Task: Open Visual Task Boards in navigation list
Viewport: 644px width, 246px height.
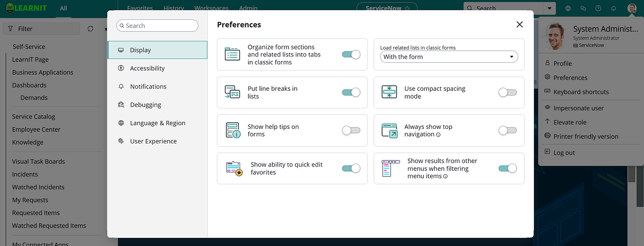Action: pos(39,161)
